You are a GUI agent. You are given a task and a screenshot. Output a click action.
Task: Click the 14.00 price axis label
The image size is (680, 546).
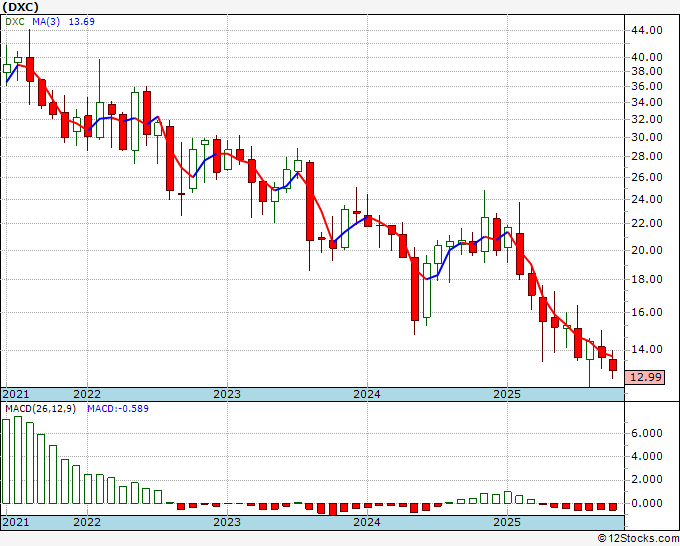647,350
